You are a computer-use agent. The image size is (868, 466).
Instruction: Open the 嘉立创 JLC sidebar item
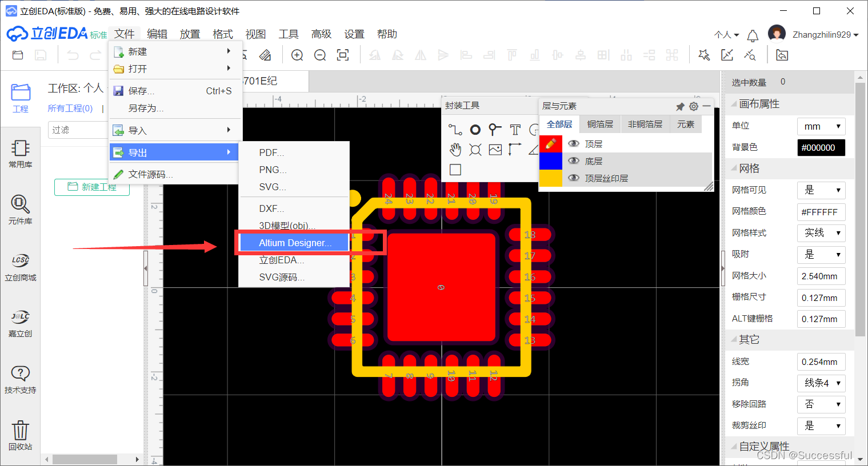(x=20, y=323)
